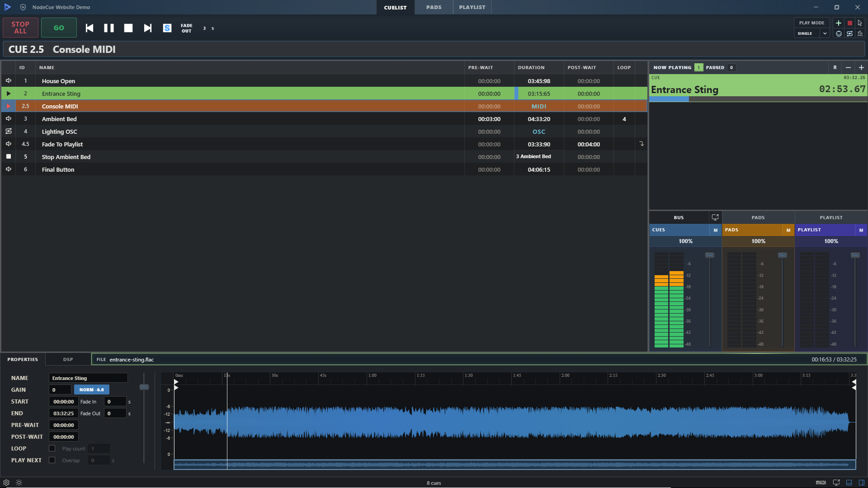The height and width of the screenshot is (488, 868).
Task: Click plus button in Now Playing header
Action: [861, 67]
